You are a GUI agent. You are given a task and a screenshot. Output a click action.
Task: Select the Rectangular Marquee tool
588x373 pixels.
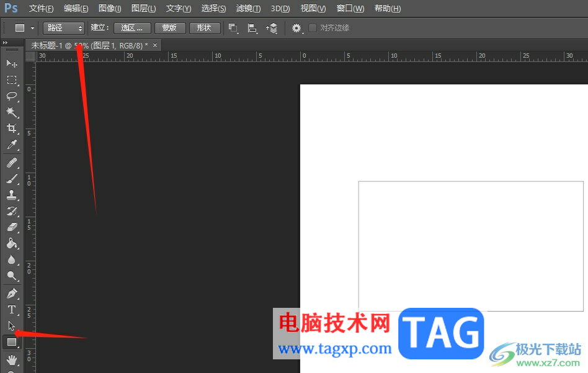[12, 80]
